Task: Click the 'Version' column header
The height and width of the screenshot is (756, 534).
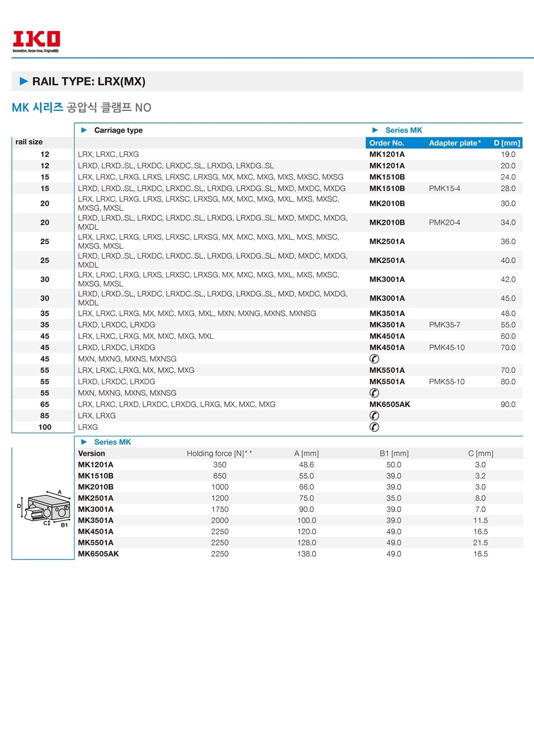Action: click(92, 454)
